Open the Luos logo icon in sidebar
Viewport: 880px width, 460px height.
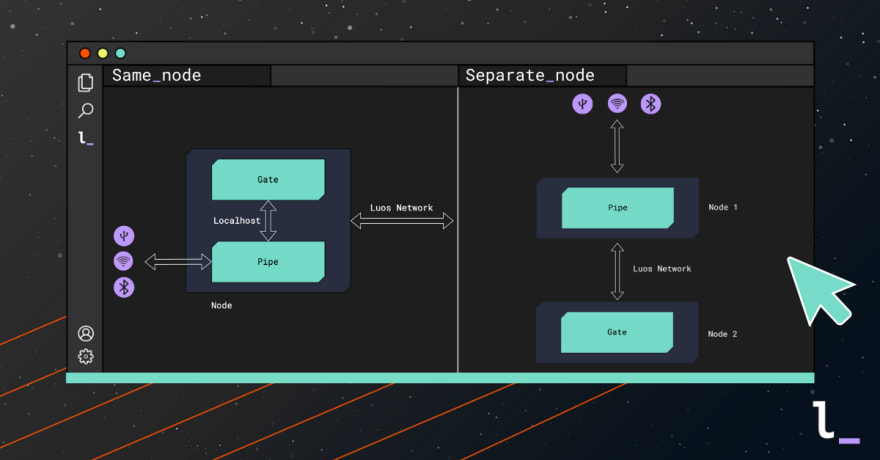click(x=86, y=138)
